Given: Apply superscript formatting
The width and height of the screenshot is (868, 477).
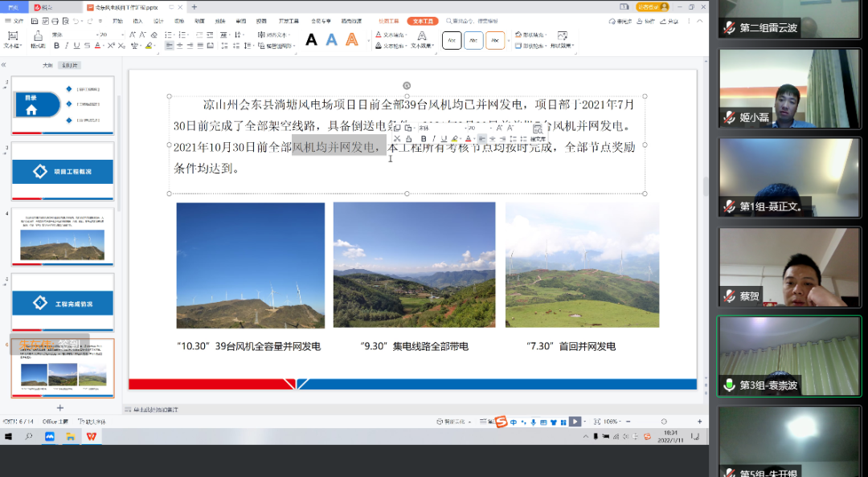Looking at the screenshot, I should [111, 46].
